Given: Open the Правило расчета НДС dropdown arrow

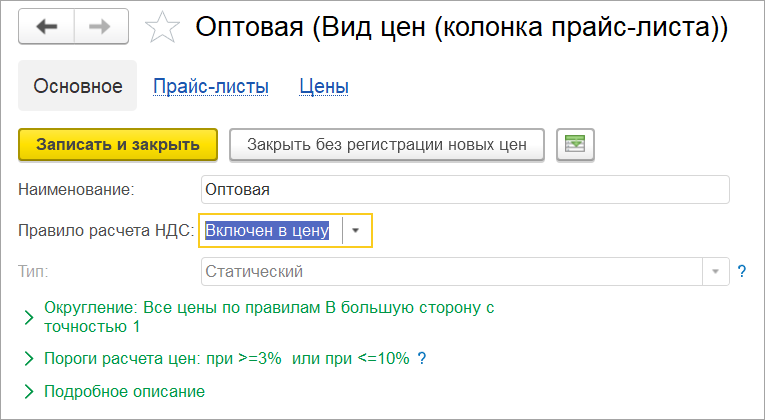Looking at the screenshot, I should [x=355, y=230].
